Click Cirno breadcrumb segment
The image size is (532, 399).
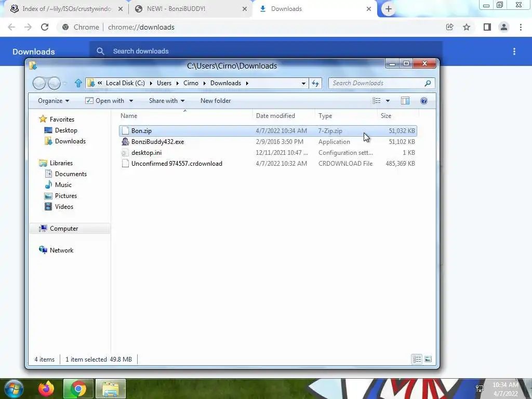(x=191, y=83)
